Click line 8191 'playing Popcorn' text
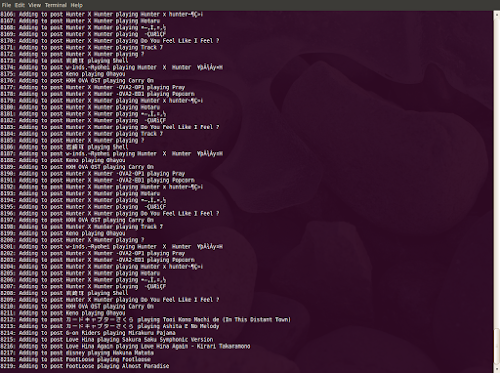This screenshot has width=500, height=373. [x=171, y=180]
